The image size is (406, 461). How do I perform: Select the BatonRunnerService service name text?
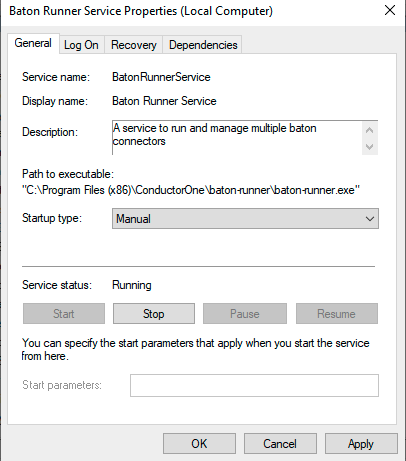click(x=161, y=77)
